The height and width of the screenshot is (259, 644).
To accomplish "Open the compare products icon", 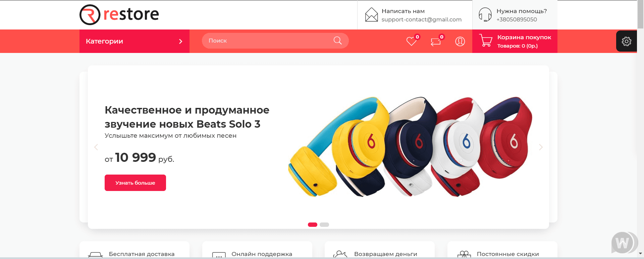I will pos(436,42).
